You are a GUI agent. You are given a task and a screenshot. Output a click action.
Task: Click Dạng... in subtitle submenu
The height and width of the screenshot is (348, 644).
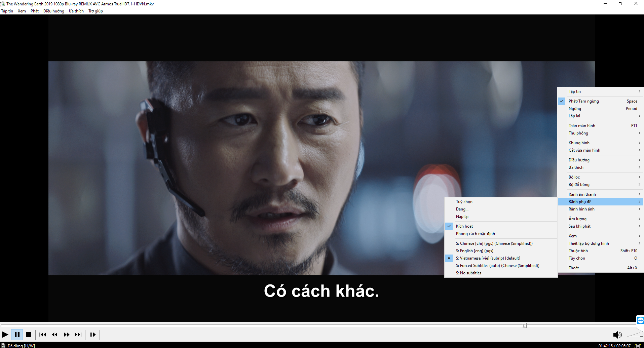(x=501, y=209)
